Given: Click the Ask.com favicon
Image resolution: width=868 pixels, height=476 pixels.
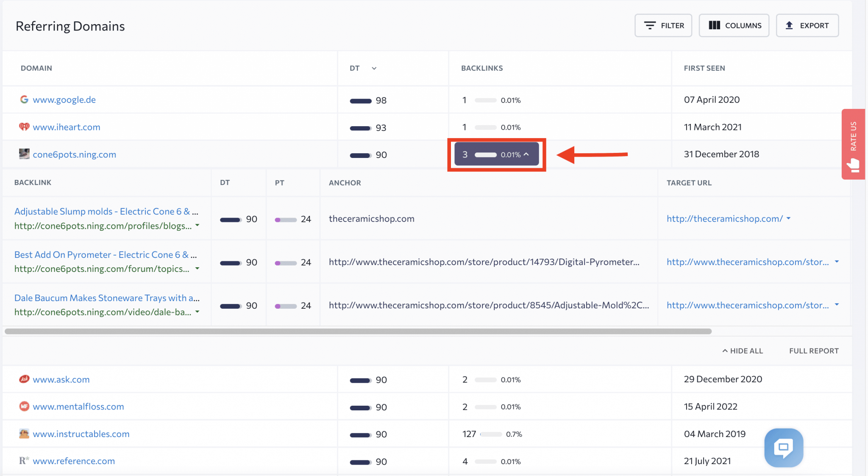Looking at the screenshot, I should pyautogui.click(x=24, y=379).
